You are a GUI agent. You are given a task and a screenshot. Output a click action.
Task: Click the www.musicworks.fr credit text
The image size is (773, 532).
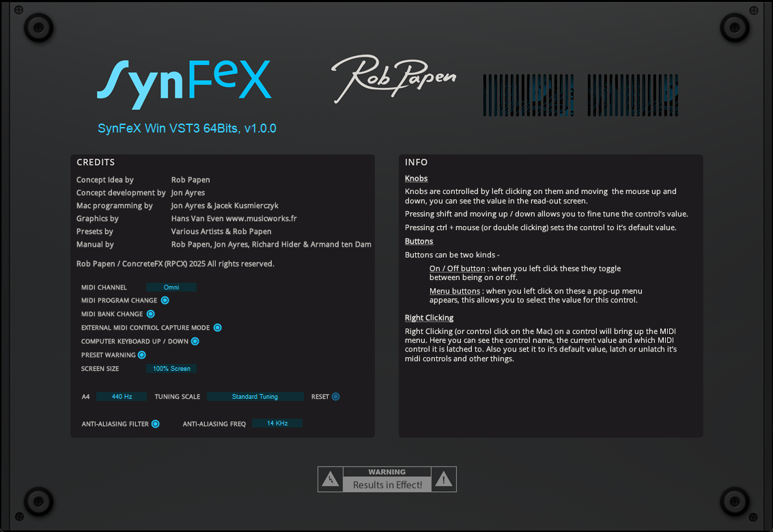pyautogui.click(x=262, y=219)
